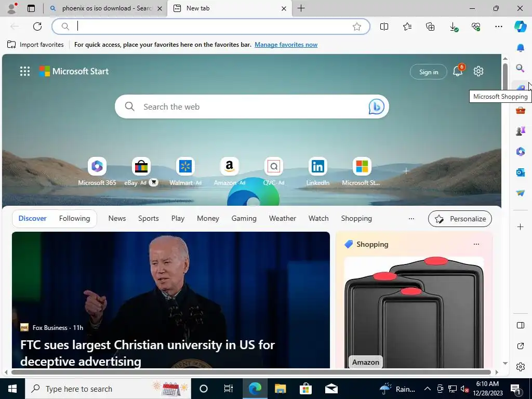
Task: Click the Sign in button
Action: 429,72
